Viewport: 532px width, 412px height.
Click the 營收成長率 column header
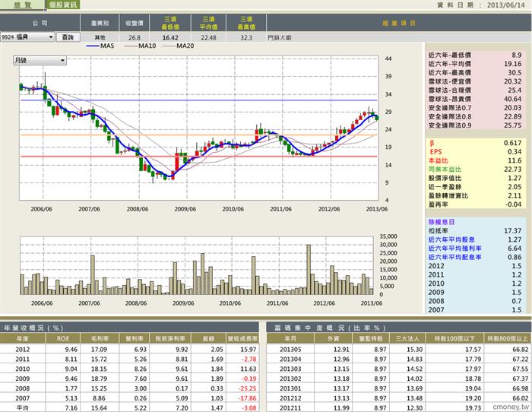pyautogui.click(x=242, y=338)
